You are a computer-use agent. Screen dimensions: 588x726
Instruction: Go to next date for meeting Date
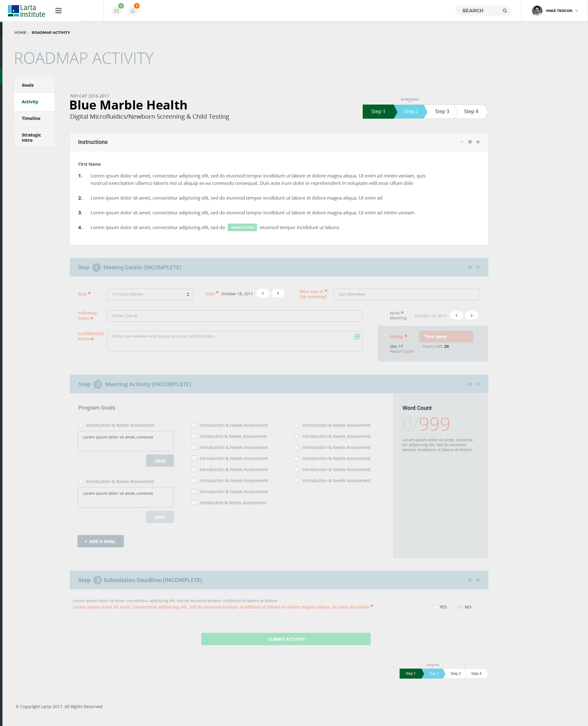[278, 293]
